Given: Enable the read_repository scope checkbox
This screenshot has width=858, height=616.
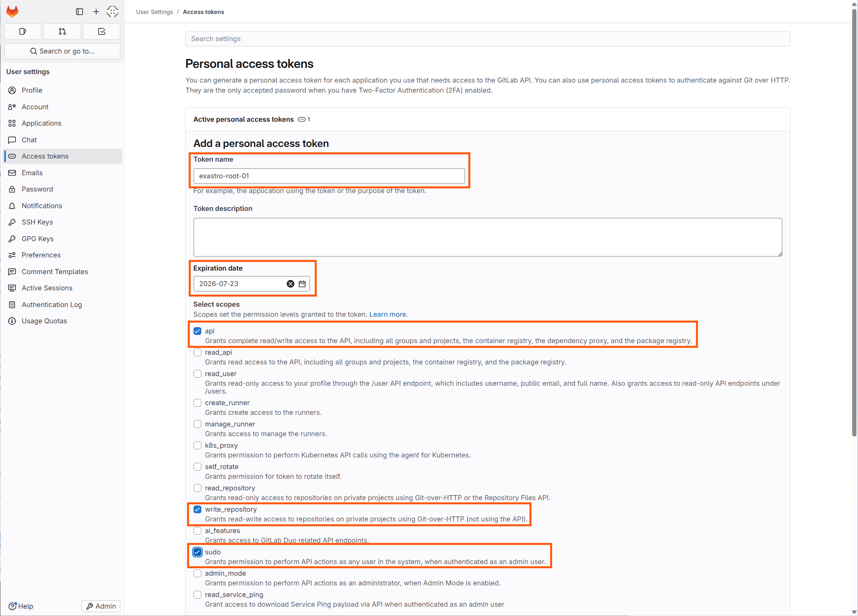Looking at the screenshot, I should (x=197, y=488).
